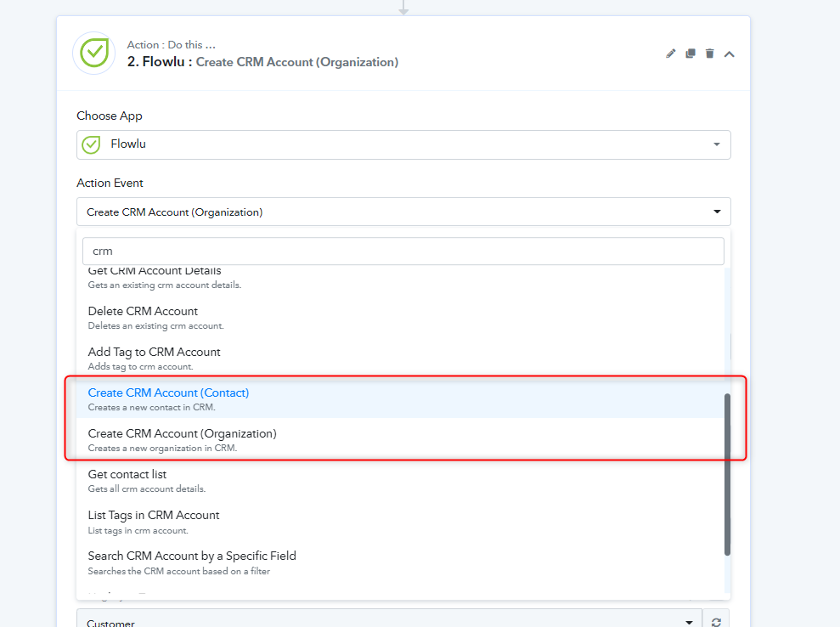The image size is (840, 627).
Task: Open the Choose App dropdown showing Flowlu
Action: [403, 144]
